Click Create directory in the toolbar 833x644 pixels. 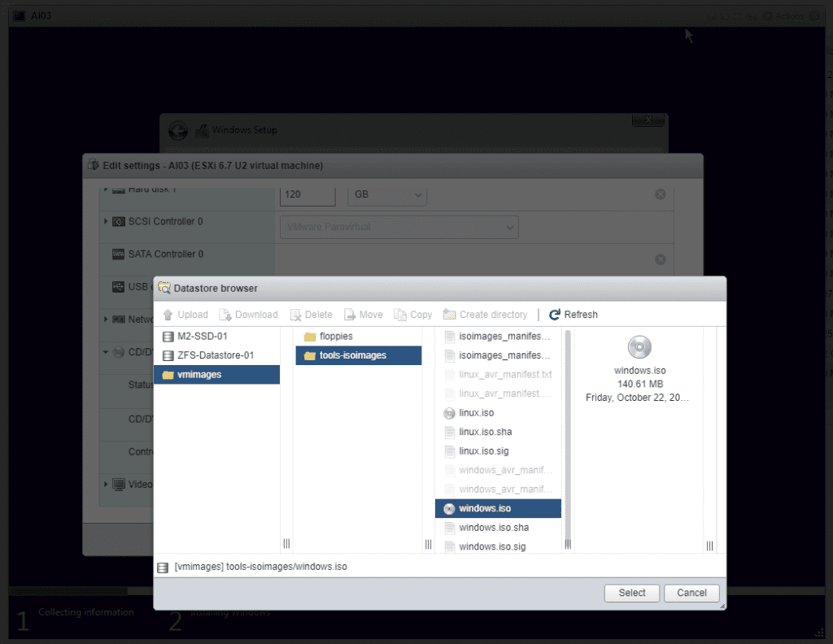[485, 315]
